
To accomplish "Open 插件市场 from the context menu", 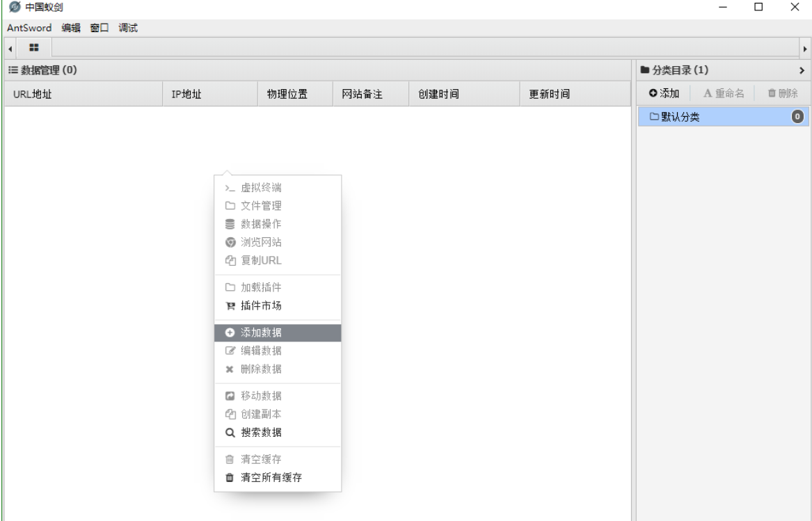I will [x=278, y=305].
